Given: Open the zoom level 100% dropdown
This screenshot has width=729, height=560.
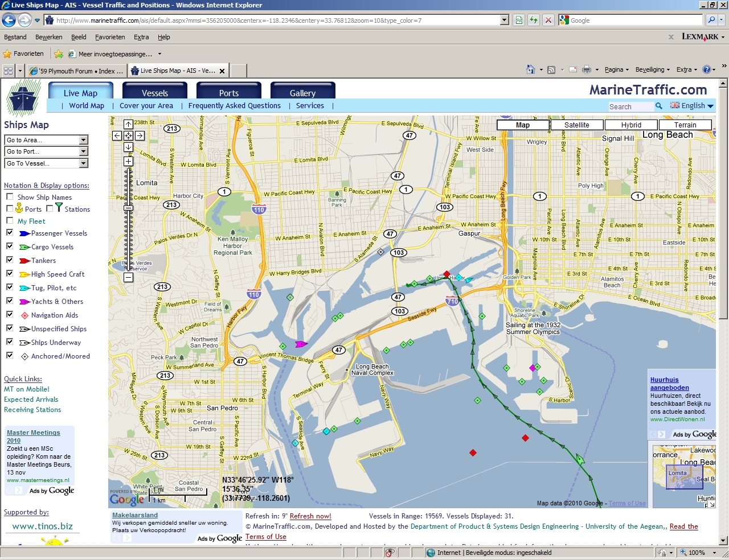Looking at the screenshot, I should click(715, 553).
